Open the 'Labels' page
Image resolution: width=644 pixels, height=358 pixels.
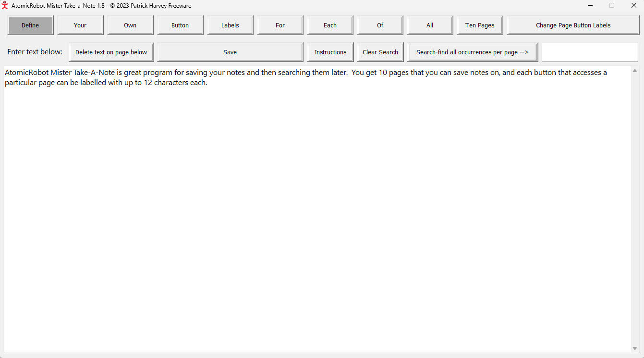pyautogui.click(x=230, y=25)
